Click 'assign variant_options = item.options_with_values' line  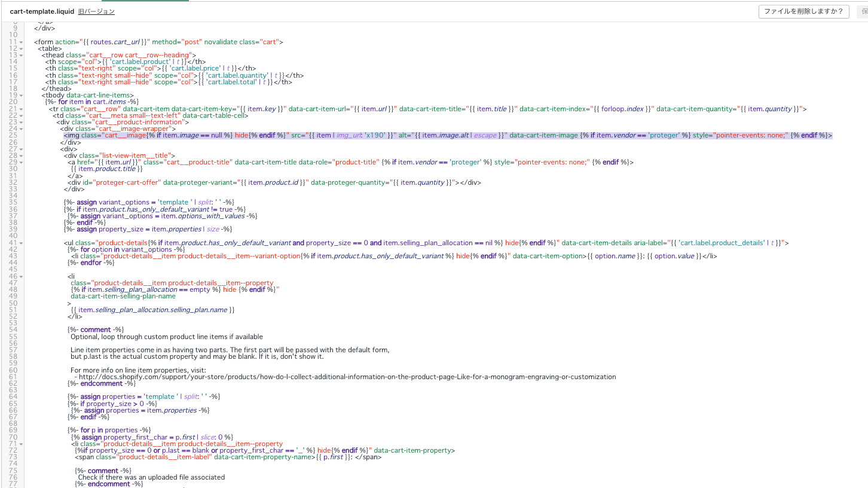point(162,216)
